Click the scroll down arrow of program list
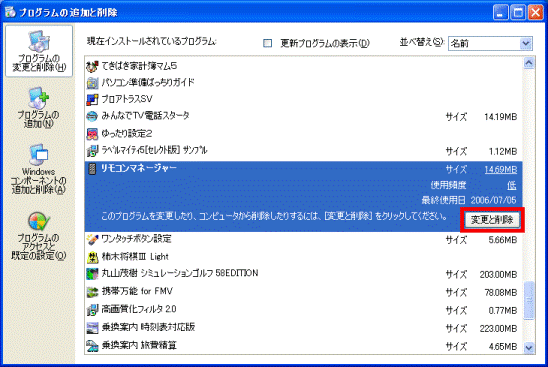The image size is (548, 367). pyautogui.click(x=529, y=348)
